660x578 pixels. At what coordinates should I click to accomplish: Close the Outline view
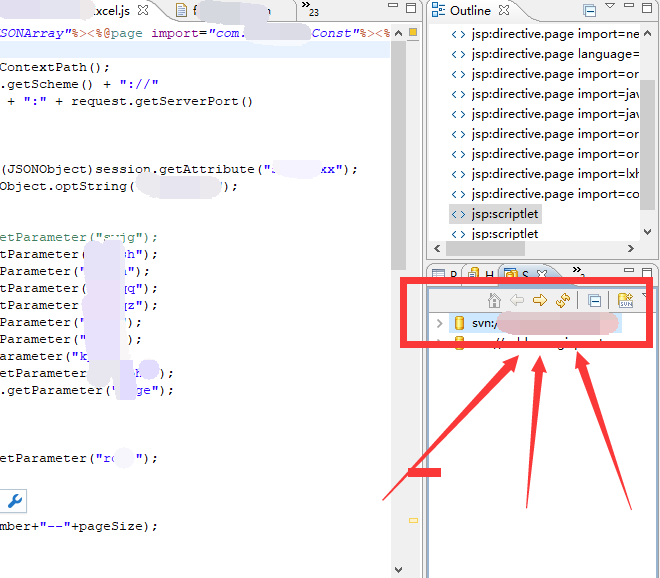click(504, 10)
